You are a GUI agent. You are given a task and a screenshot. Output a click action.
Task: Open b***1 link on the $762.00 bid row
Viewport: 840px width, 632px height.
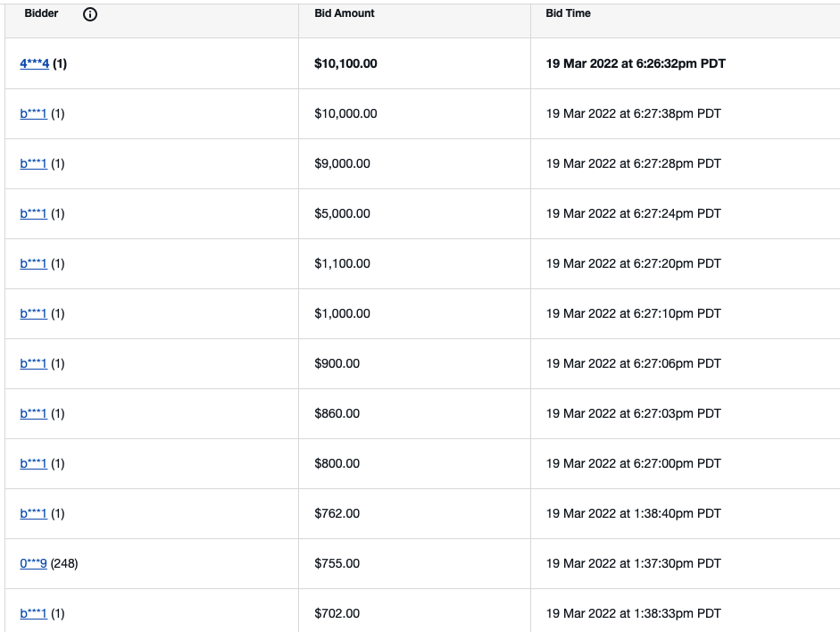31,513
